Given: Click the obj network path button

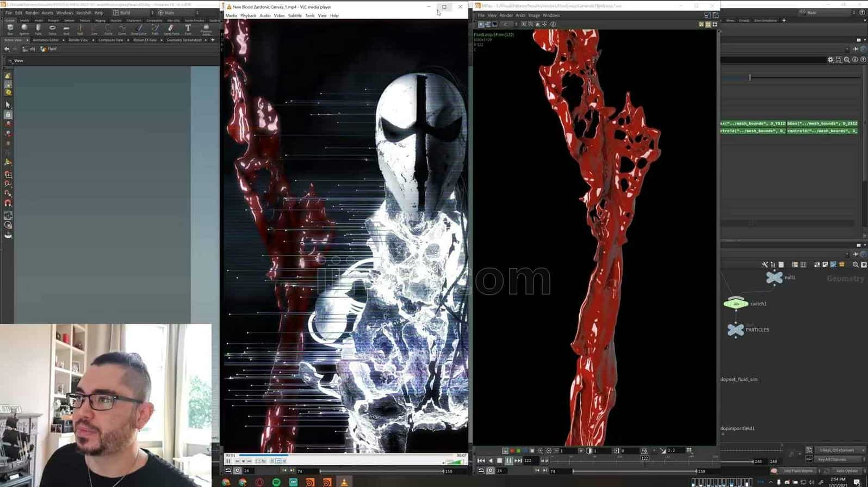Looking at the screenshot, I should (x=29, y=49).
